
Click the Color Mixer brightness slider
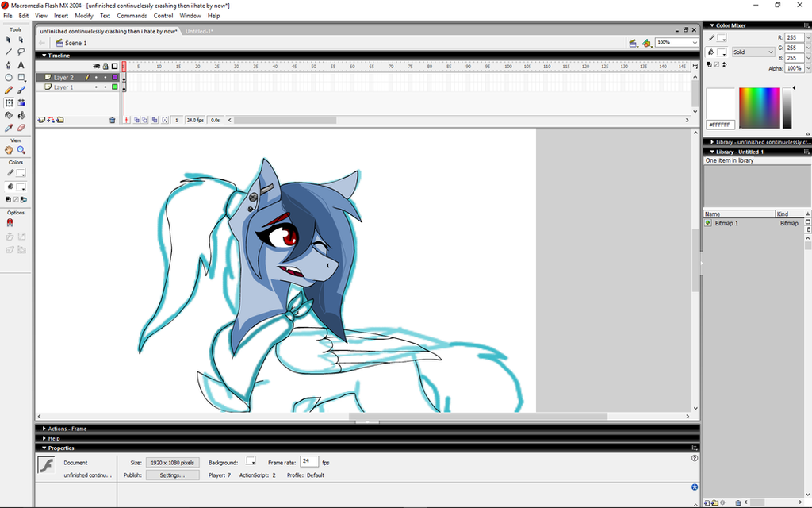click(x=787, y=108)
